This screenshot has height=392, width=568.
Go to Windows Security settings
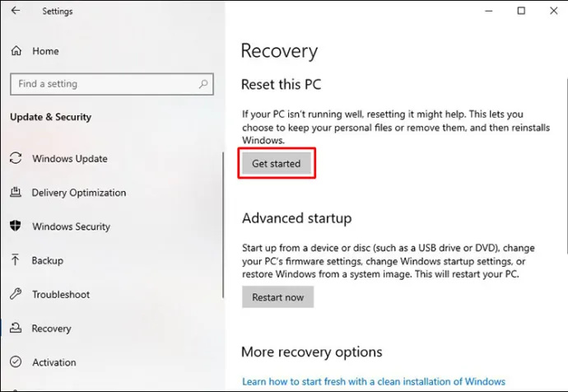(71, 226)
